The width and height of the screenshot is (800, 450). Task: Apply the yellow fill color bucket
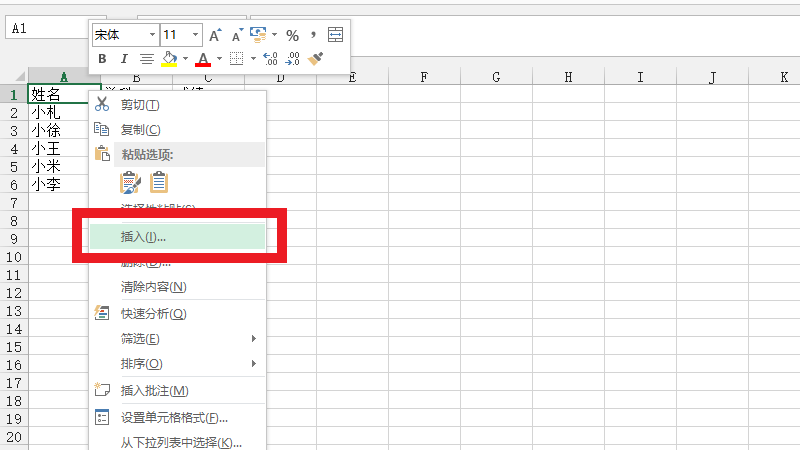(x=170, y=59)
